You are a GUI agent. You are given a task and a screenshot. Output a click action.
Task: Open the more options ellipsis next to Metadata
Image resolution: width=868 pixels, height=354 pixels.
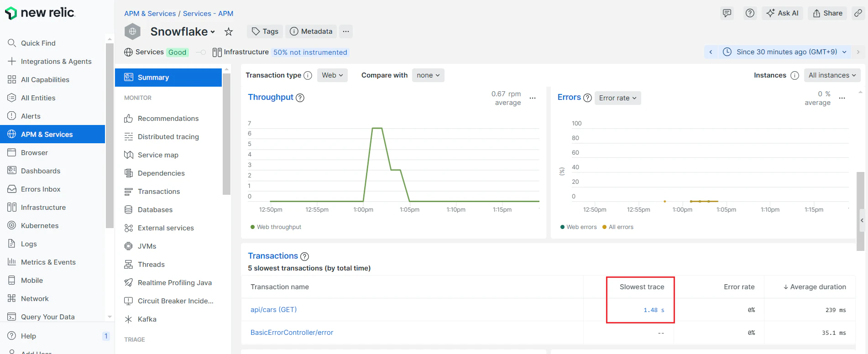(x=346, y=31)
